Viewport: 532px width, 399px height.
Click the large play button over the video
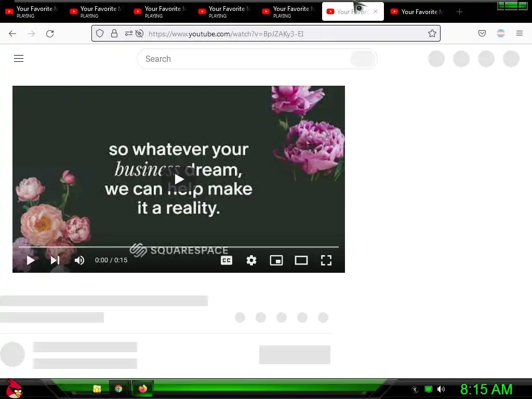(x=179, y=179)
